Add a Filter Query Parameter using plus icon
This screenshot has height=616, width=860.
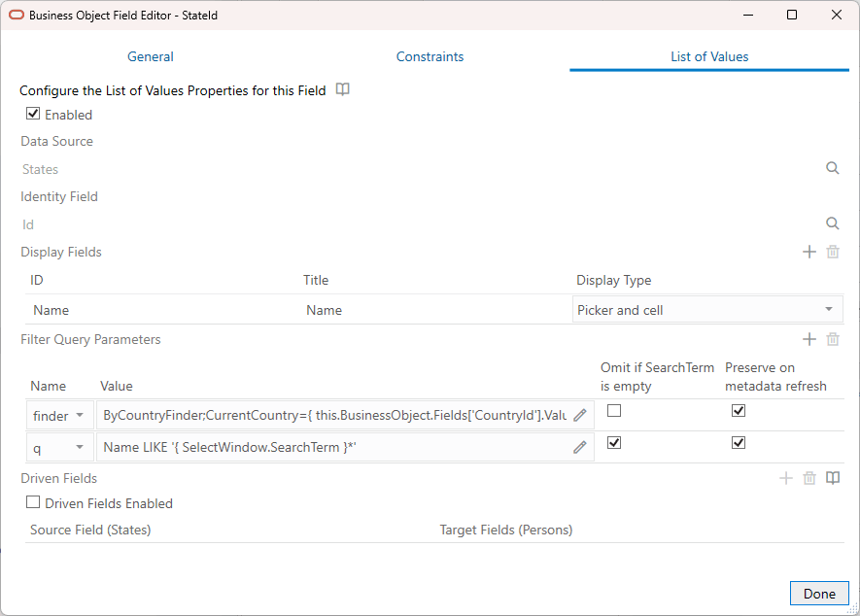(x=808, y=339)
